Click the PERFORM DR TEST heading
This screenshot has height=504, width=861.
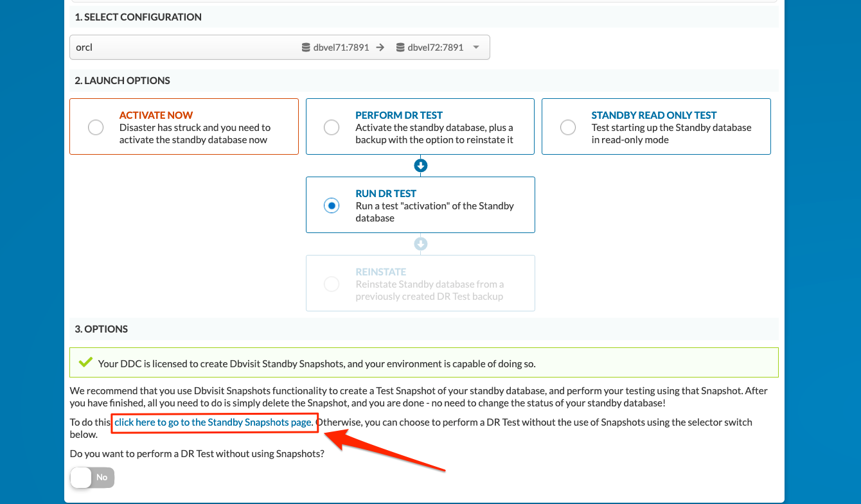[x=399, y=115]
